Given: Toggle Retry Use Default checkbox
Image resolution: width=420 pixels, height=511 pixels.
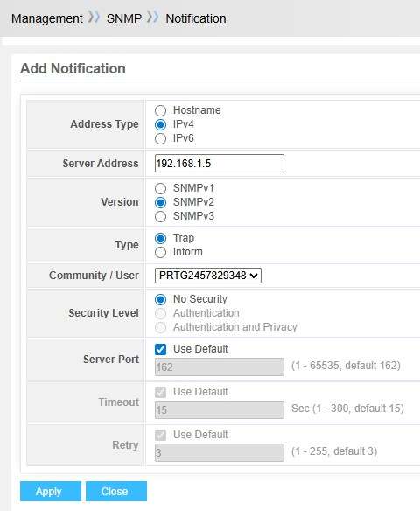Looking at the screenshot, I should (160, 435).
